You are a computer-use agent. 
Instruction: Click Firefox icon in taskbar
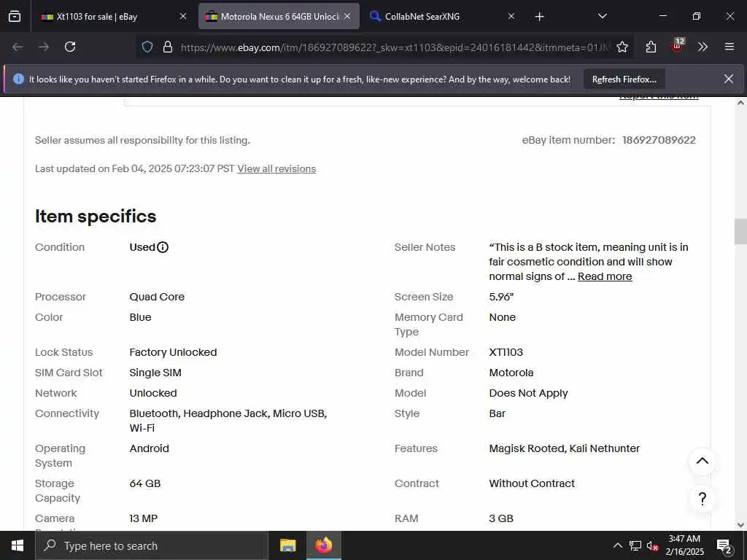(x=323, y=545)
